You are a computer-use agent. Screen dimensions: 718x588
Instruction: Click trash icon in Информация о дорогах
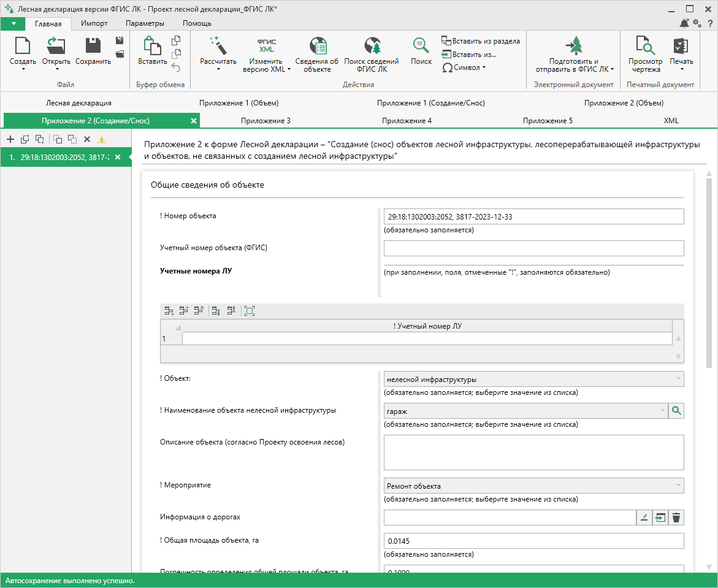(676, 517)
